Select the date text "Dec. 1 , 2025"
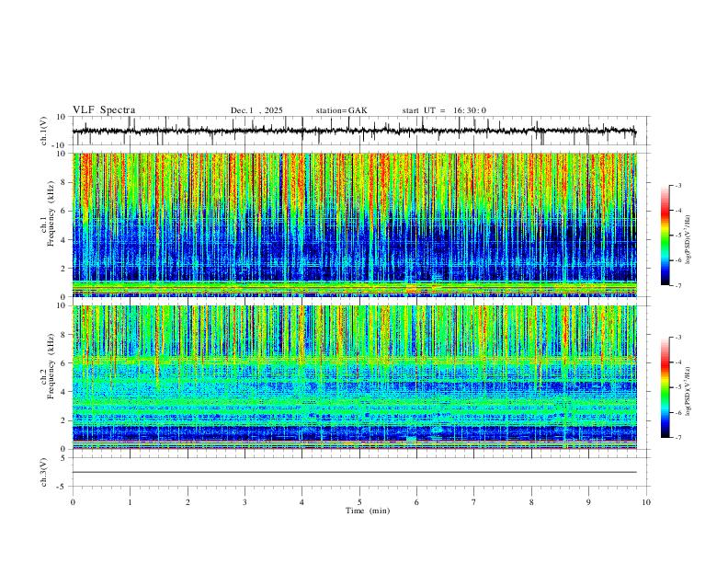This screenshot has width=728, height=563. point(256,110)
